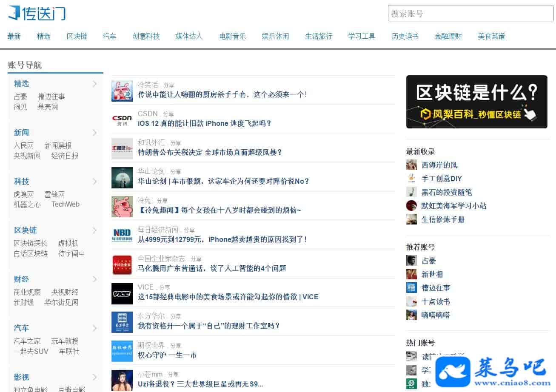Open 虎嗅网 under the 科技 section
Viewport: 556px width, 392px height.
click(23, 194)
